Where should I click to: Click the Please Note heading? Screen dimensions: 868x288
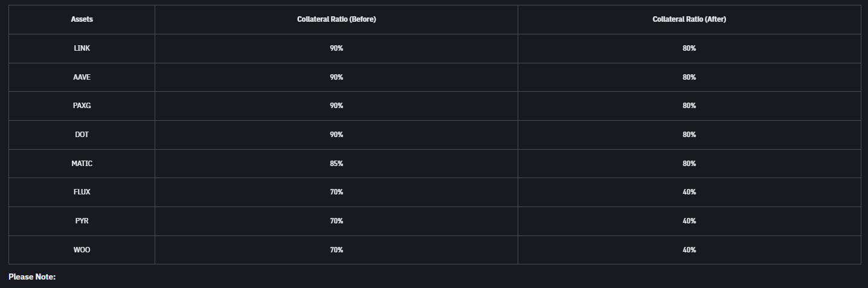(32, 277)
